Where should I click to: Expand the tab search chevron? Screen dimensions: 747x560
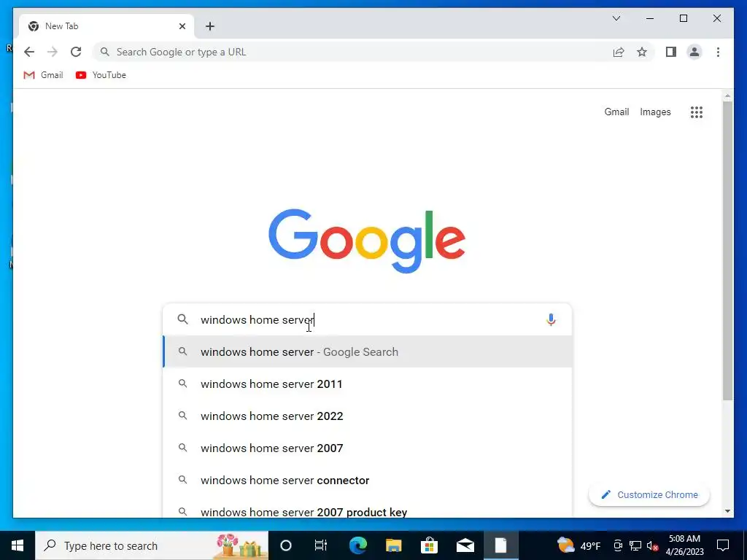616,18
